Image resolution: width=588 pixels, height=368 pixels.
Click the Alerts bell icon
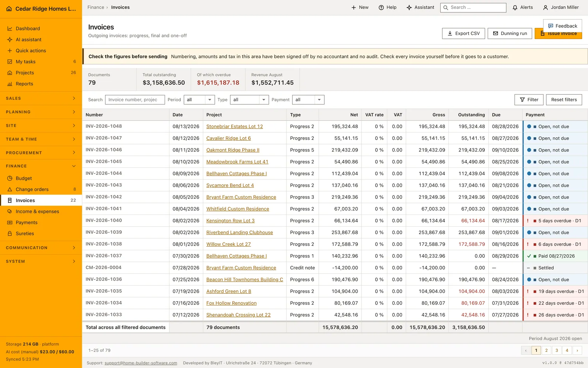pyautogui.click(x=515, y=7)
